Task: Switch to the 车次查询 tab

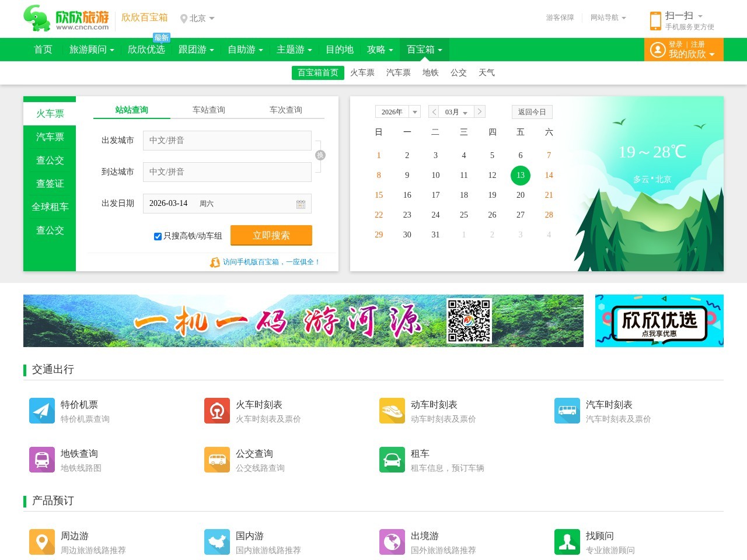Action: 285,110
